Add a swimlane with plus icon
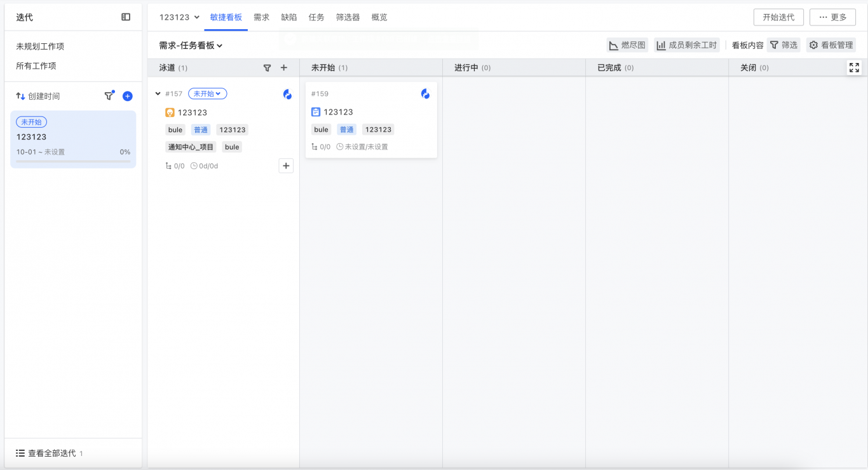The width and height of the screenshot is (868, 470). pyautogui.click(x=284, y=67)
